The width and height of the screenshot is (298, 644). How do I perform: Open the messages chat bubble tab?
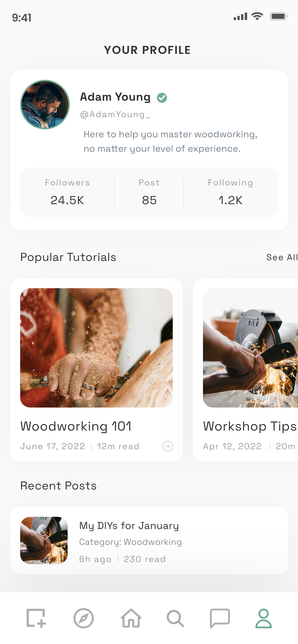220,618
